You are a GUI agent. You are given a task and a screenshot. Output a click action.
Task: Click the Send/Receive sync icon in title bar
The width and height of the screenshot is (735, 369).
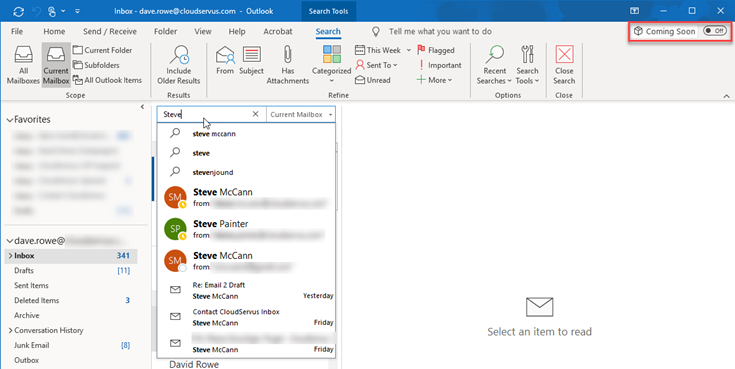click(x=18, y=11)
